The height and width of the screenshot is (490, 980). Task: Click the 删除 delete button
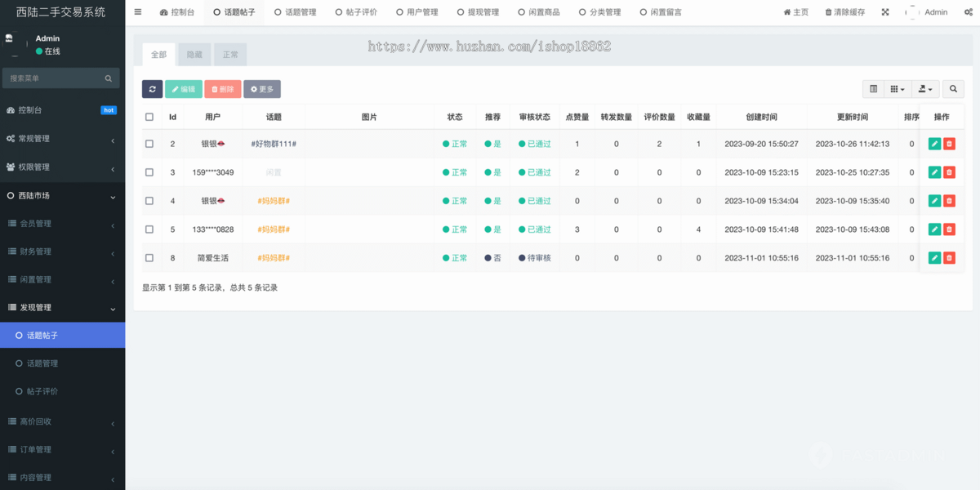[x=222, y=88]
